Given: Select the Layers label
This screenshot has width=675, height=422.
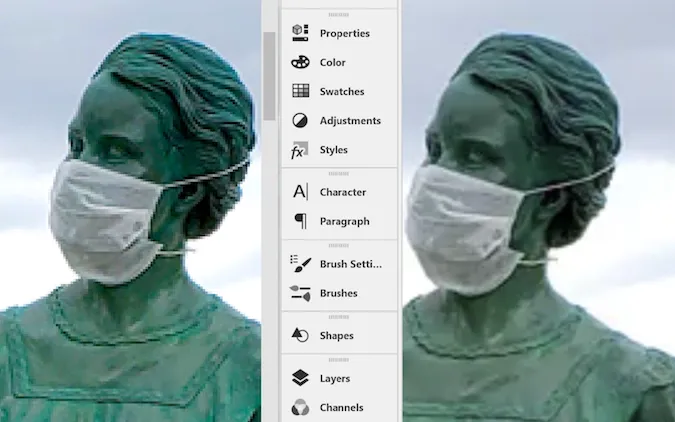Looking at the screenshot, I should pos(335,379).
